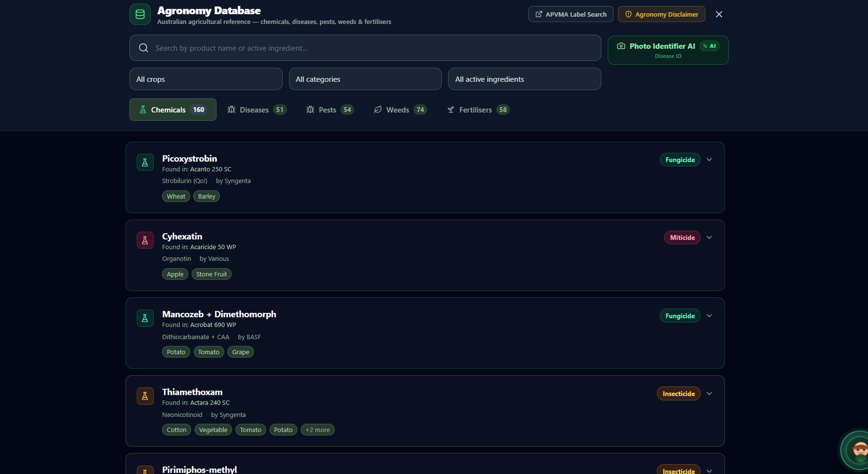
Task: Click the Actara 240 SC product name
Action: point(210,403)
